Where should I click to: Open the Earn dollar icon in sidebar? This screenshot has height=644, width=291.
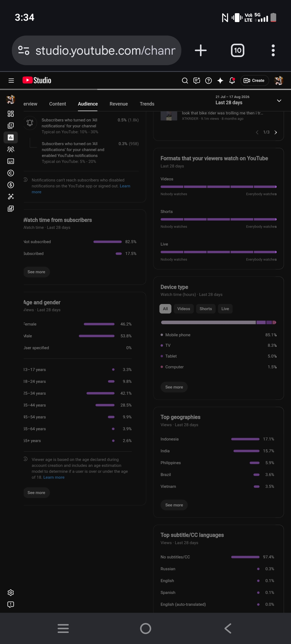tap(11, 185)
